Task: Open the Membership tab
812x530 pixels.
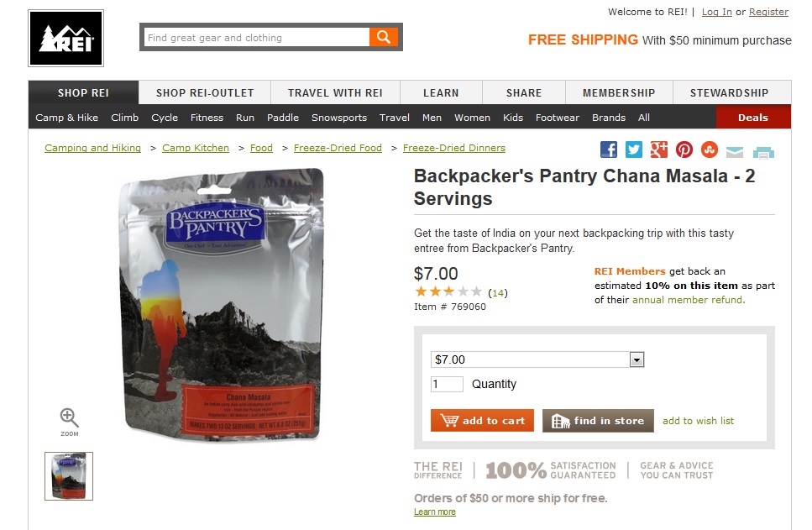Action: coord(619,92)
